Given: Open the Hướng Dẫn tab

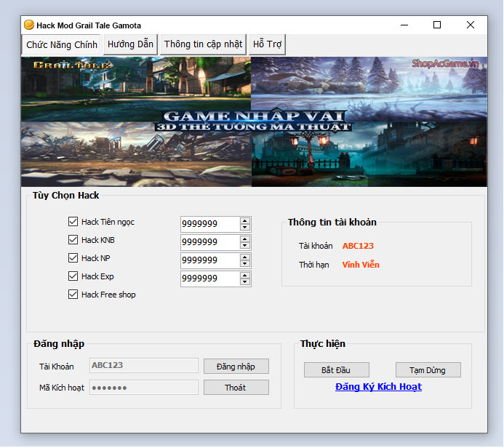Looking at the screenshot, I should (130, 44).
